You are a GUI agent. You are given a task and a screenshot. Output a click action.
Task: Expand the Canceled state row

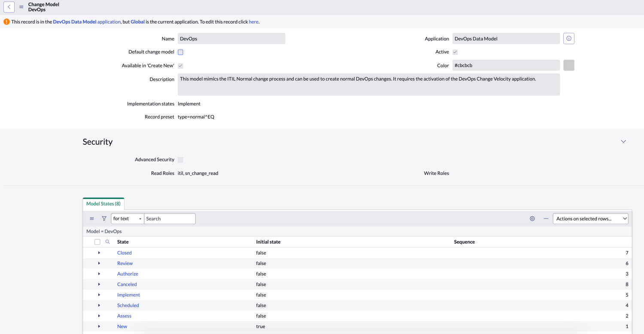click(x=99, y=284)
